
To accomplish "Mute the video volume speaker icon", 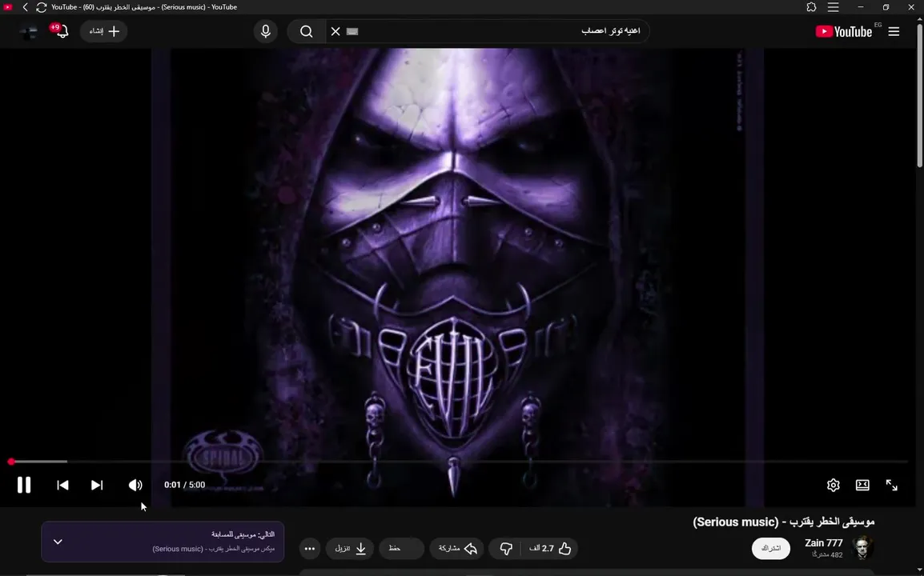I will click(x=135, y=485).
